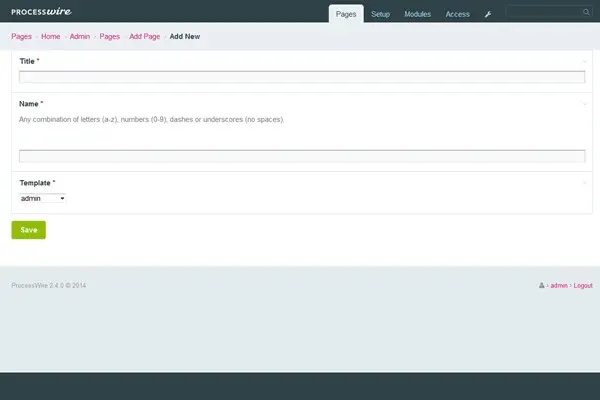Click the Home breadcrumb link
The width and height of the screenshot is (600, 400).
pos(50,35)
